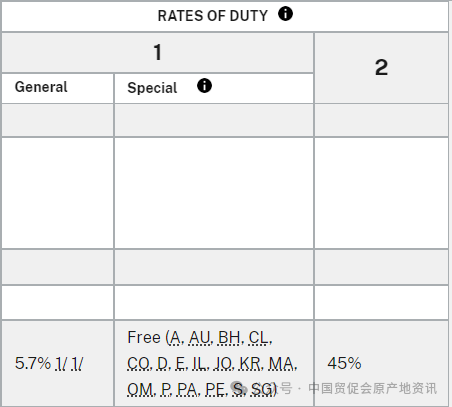Screen dimensions: 452x407
Task: Click the JO abbreviation
Action: (224, 364)
